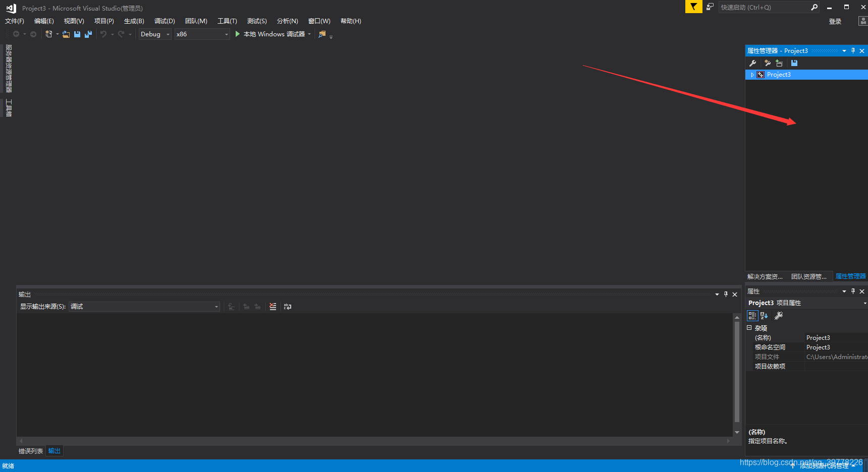Add existing property sheet icon
This screenshot has height=472, width=868.
pos(780,63)
